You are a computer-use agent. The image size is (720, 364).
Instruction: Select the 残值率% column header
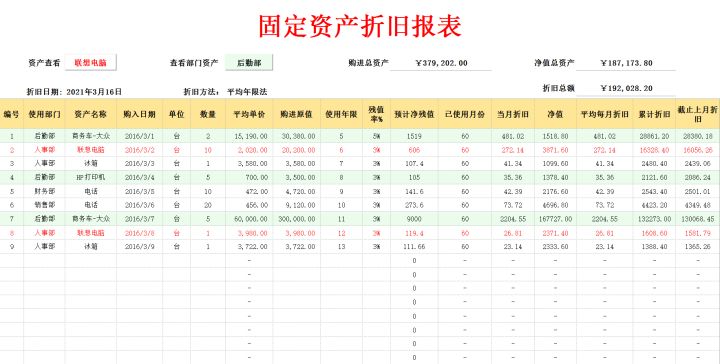pos(376,114)
